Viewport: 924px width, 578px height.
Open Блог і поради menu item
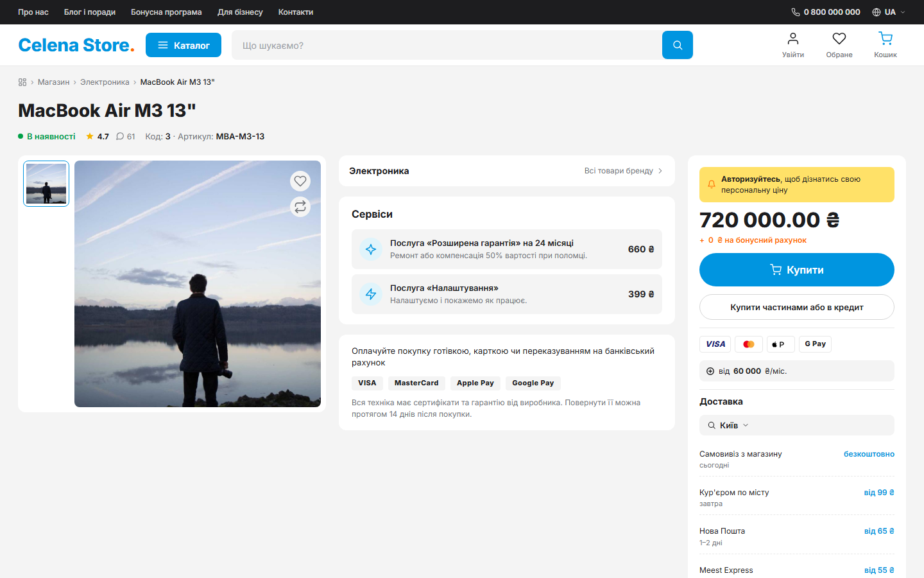click(x=90, y=12)
